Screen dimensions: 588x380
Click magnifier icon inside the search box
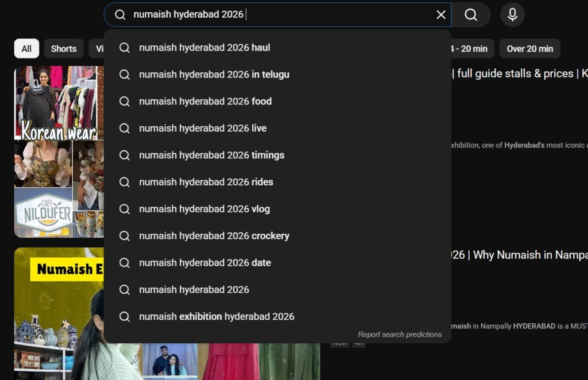(120, 15)
